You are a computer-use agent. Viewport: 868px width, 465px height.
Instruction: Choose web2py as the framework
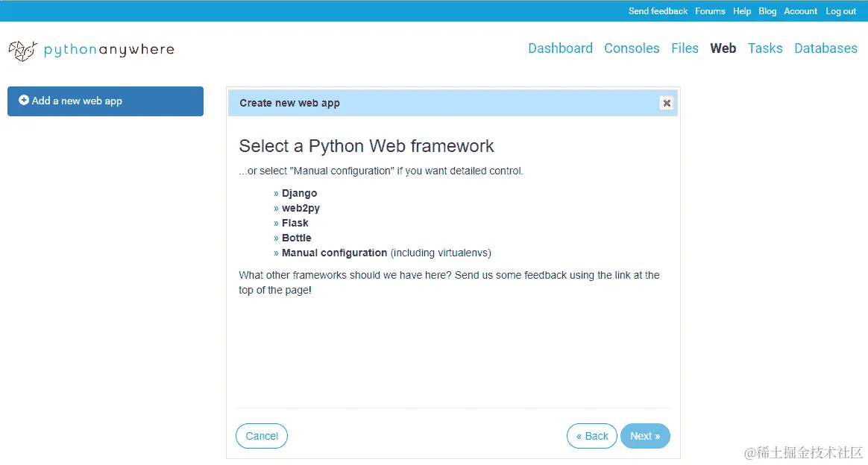[x=301, y=208]
